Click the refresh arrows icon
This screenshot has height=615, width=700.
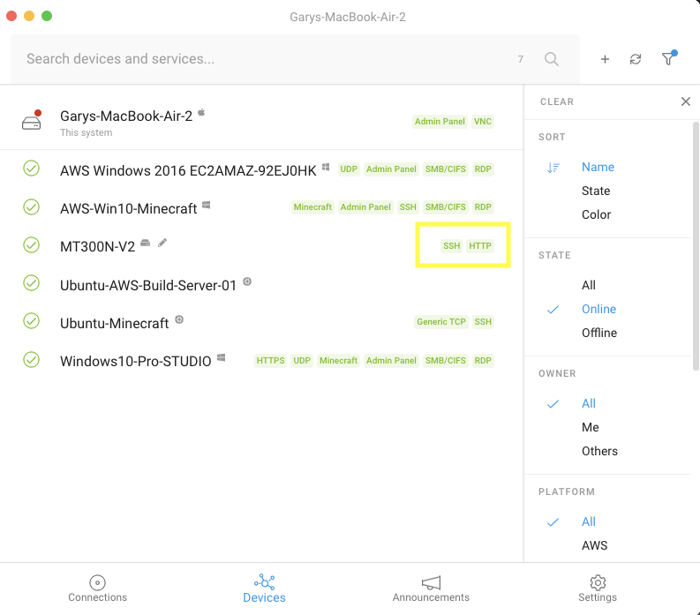[636, 59]
